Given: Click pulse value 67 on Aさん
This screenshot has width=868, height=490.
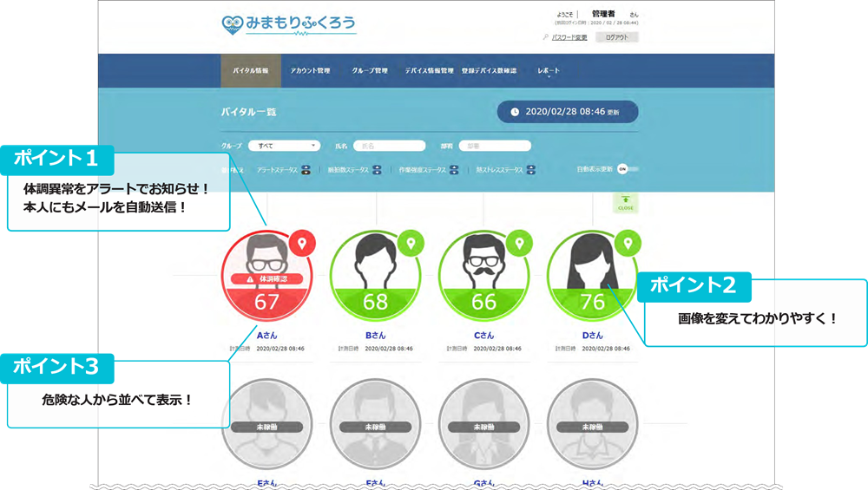Looking at the screenshot, I should 266,302.
